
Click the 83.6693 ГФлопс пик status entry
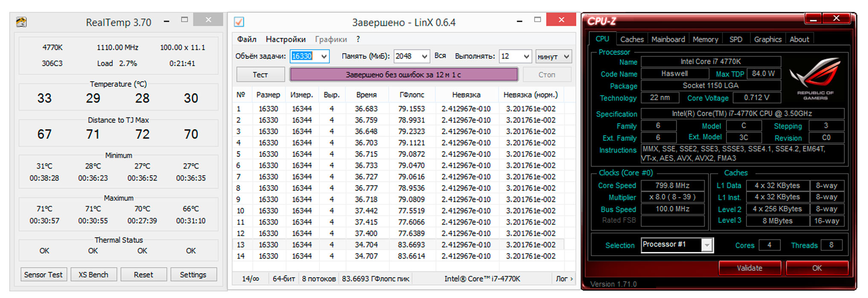tap(376, 279)
